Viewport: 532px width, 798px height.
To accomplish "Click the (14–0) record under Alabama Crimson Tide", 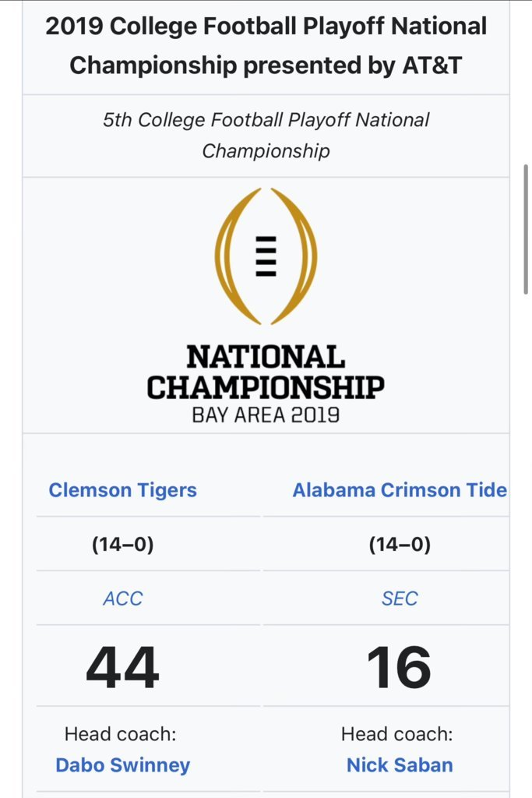I will click(x=400, y=545).
